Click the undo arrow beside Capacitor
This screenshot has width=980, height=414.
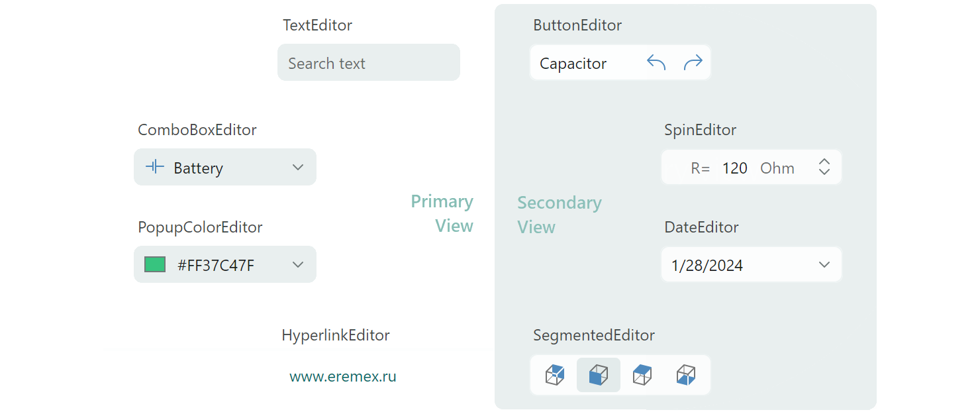656,63
